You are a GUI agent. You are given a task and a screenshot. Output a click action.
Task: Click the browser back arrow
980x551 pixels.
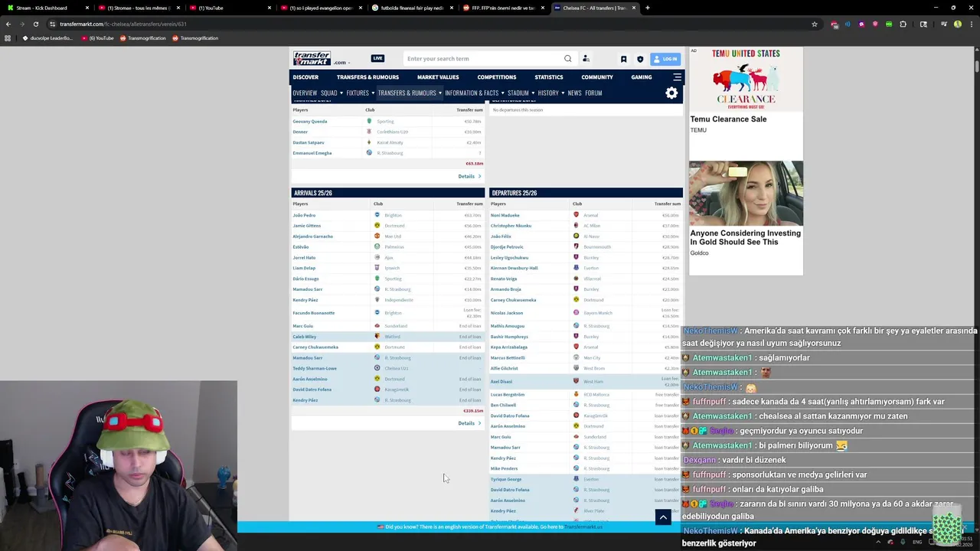pos(8,24)
